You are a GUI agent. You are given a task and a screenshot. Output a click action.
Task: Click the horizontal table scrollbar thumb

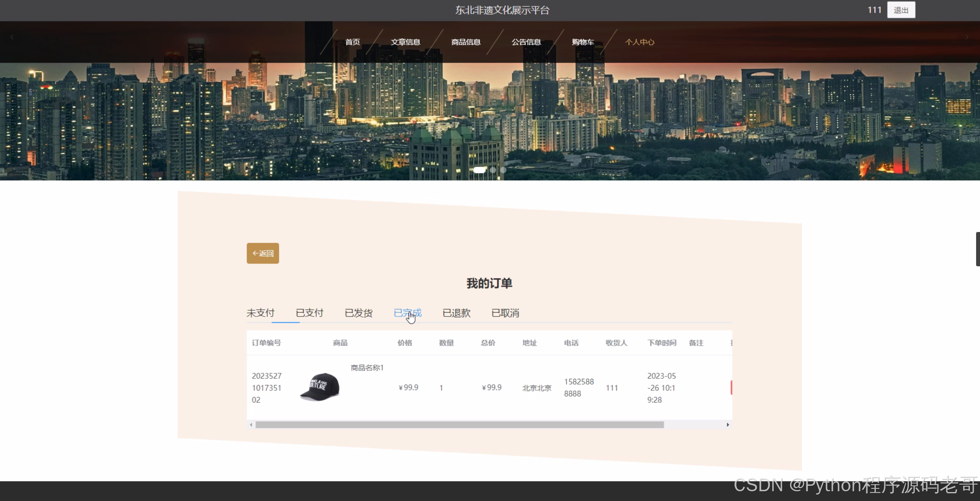[x=459, y=425]
